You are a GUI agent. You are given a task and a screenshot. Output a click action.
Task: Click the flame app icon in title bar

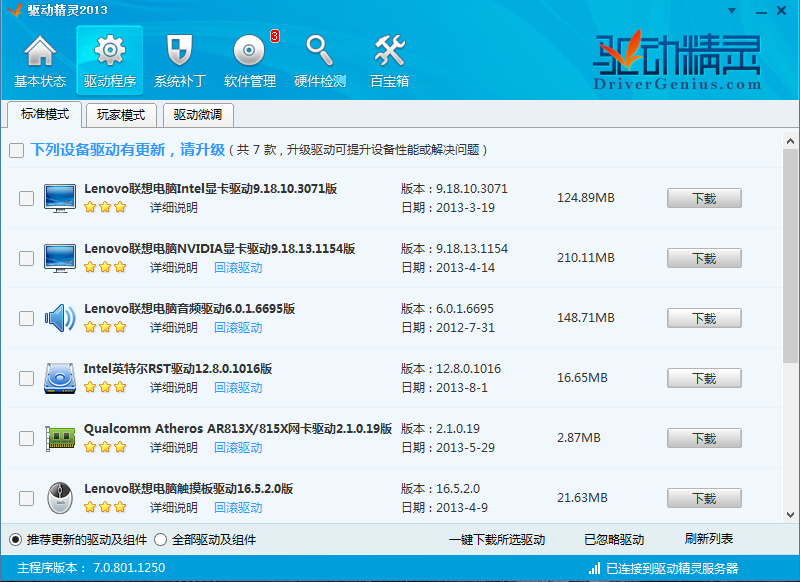[14, 9]
